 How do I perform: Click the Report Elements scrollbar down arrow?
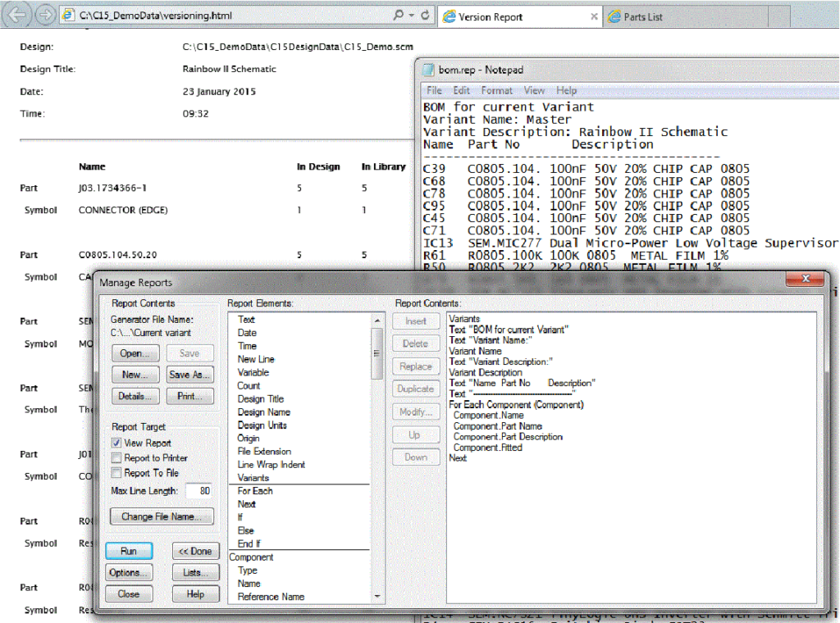[x=377, y=598]
